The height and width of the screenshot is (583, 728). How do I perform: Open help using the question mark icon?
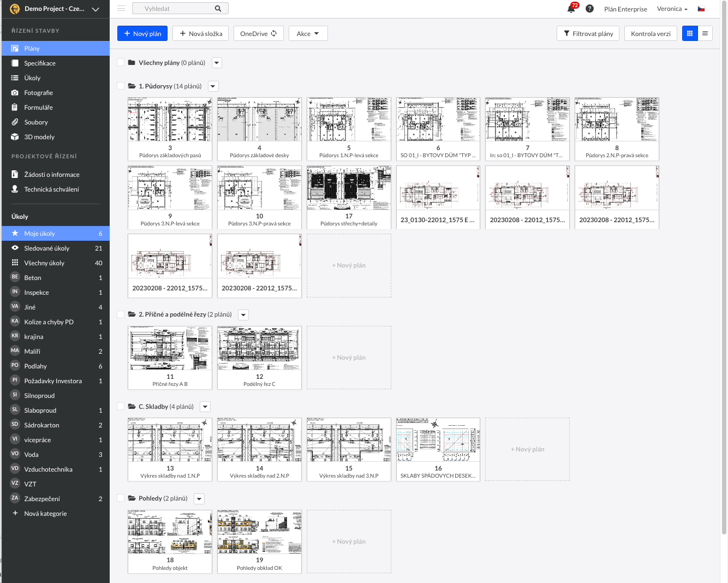(x=590, y=9)
